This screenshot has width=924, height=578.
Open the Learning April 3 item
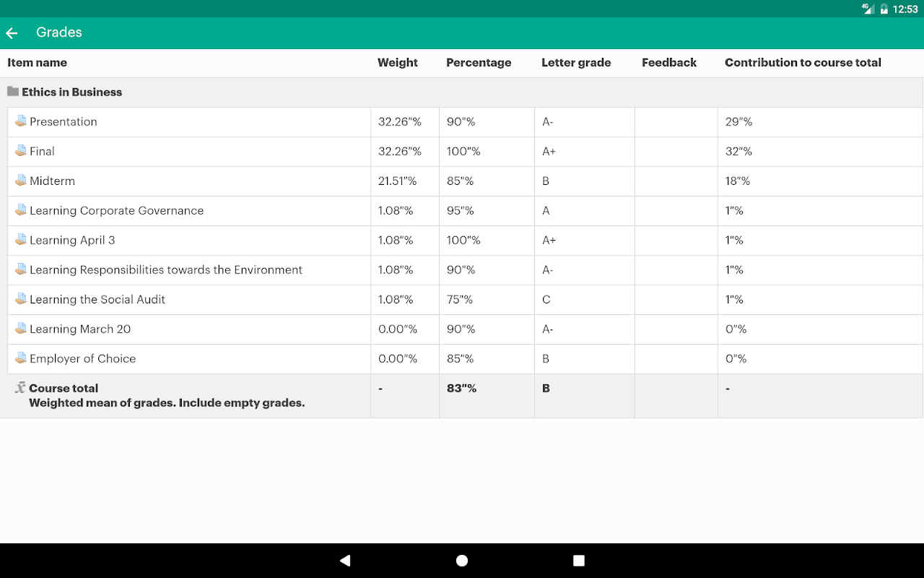pos(72,240)
